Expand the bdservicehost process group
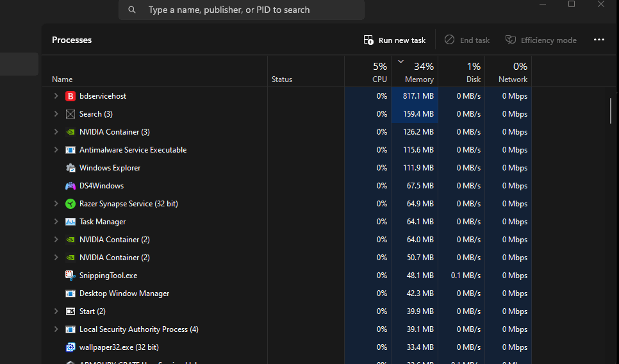 click(56, 96)
